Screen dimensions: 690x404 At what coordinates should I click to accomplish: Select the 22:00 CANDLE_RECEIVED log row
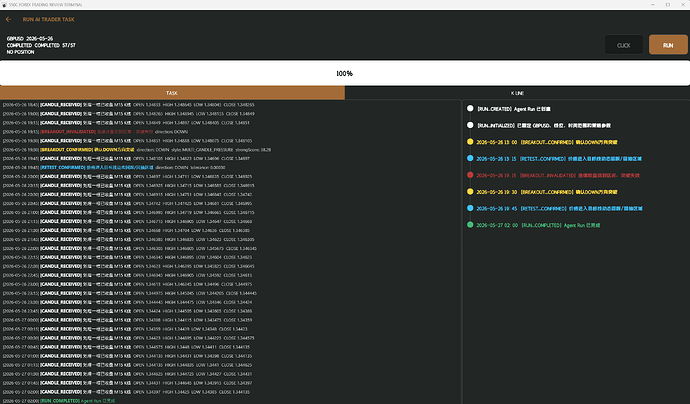click(x=130, y=248)
